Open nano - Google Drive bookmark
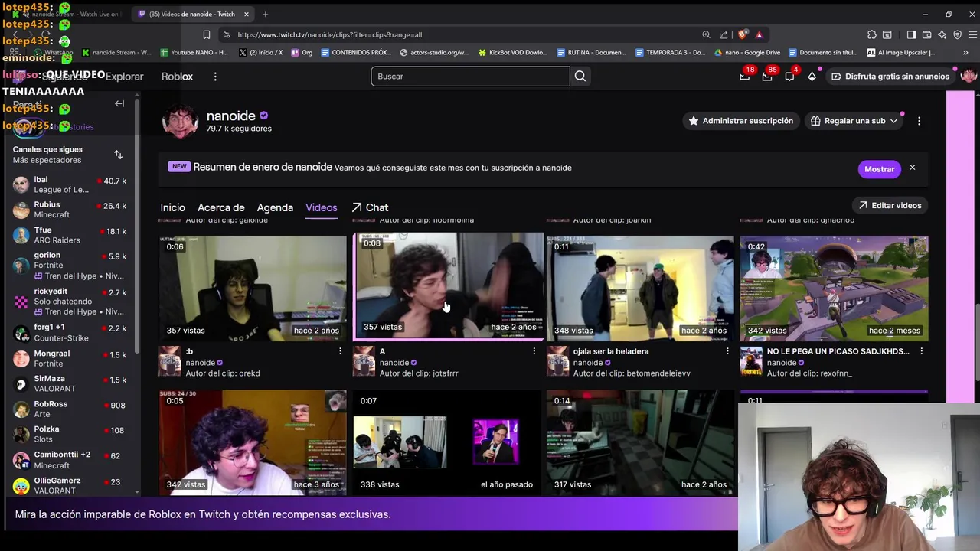The image size is (980, 551). click(747, 53)
